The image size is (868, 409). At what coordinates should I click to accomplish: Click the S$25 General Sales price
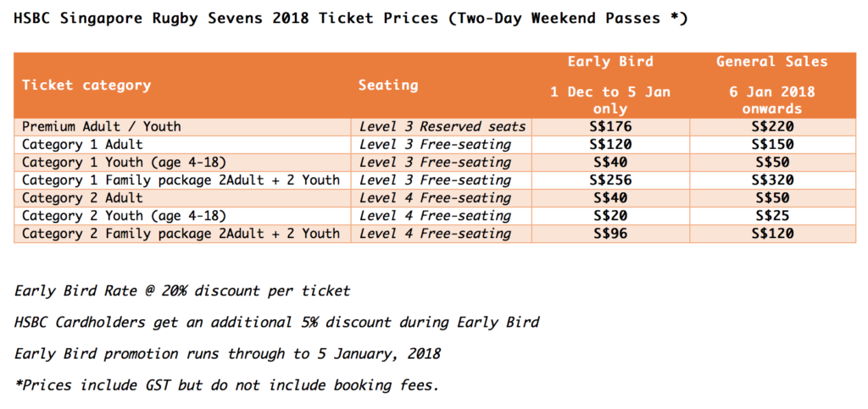coord(771,215)
